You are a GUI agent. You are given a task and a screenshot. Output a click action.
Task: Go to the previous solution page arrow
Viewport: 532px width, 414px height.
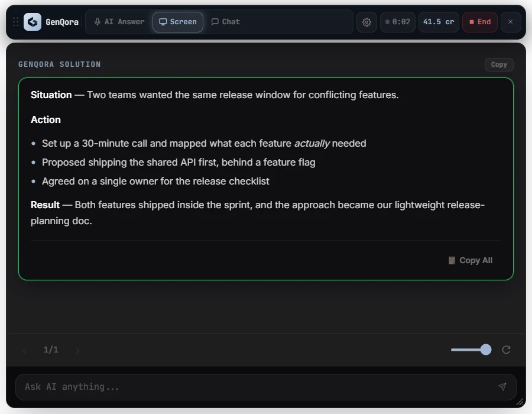24,350
